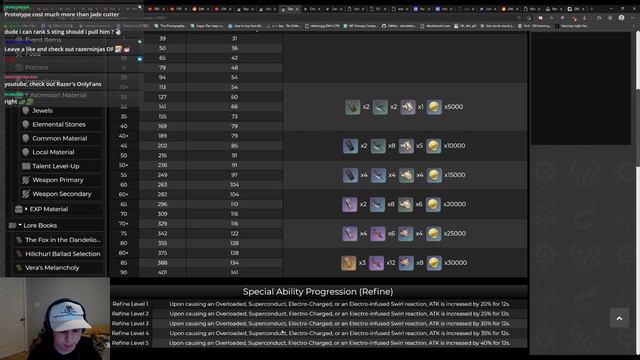The width and height of the screenshot is (640, 360).
Task: Click the 'Refine Level 2' row label
Action: [x=130, y=314]
